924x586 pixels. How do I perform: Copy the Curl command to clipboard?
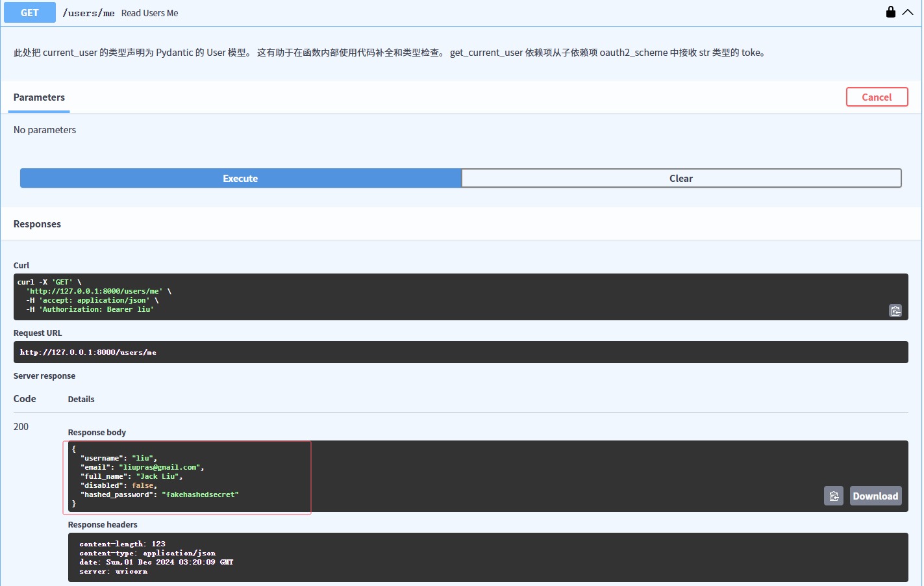pyautogui.click(x=895, y=311)
